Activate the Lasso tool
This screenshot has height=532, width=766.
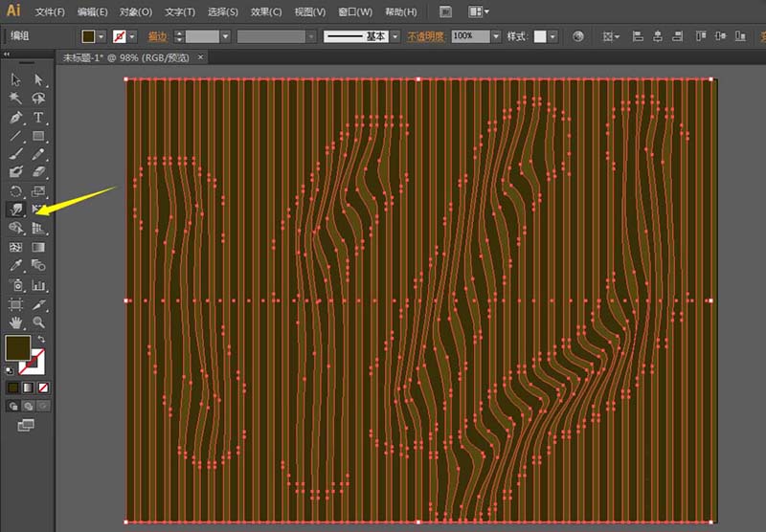[38, 99]
